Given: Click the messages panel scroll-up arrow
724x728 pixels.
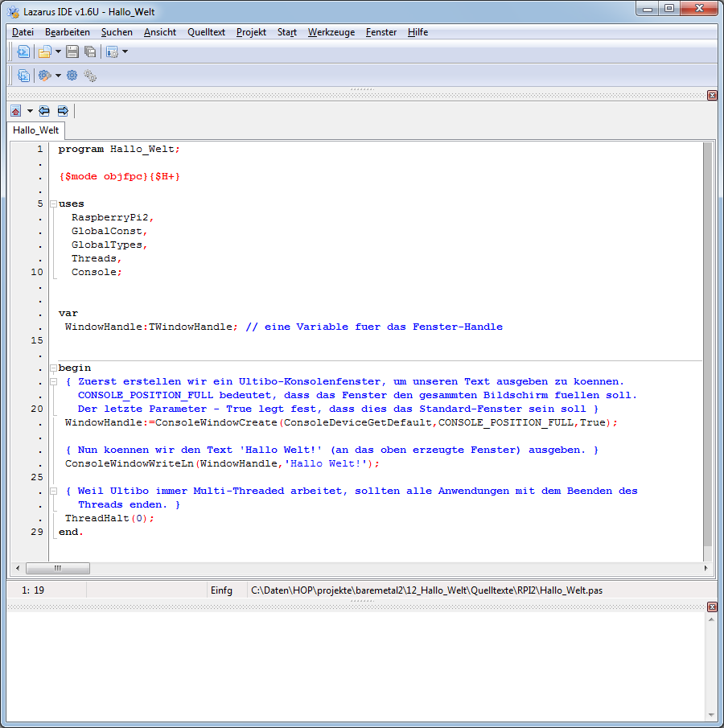Looking at the screenshot, I should click(x=711, y=620).
